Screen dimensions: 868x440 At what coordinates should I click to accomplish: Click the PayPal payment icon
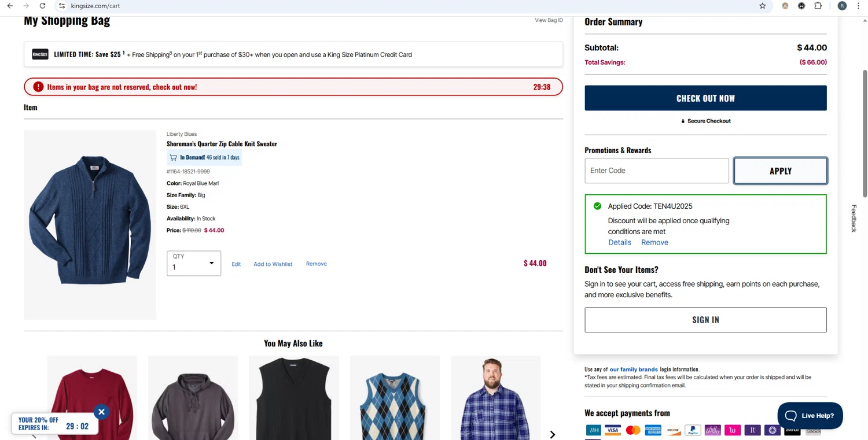(x=692, y=430)
